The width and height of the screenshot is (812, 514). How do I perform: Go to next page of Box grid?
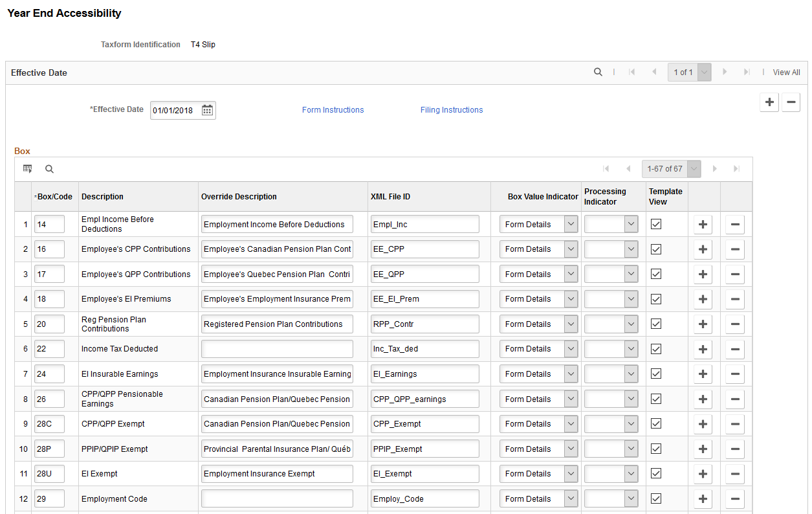pyautogui.click(x=714, y=169)
